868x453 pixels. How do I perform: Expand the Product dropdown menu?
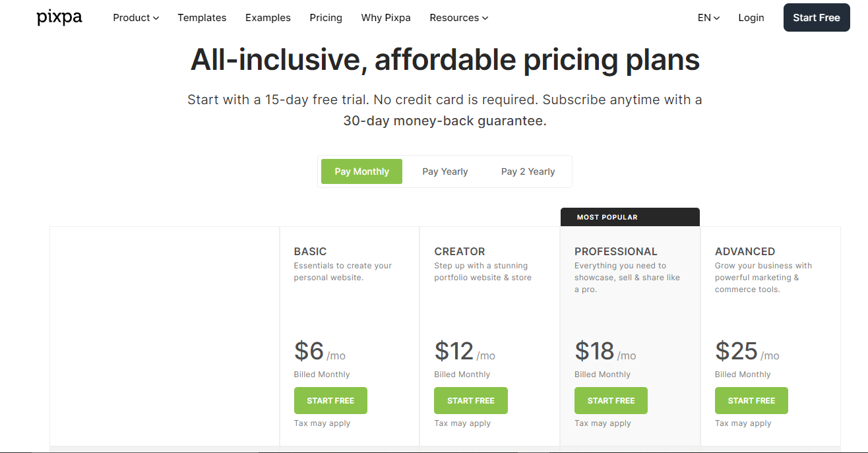pyautogui.click(x=136, y=18)
